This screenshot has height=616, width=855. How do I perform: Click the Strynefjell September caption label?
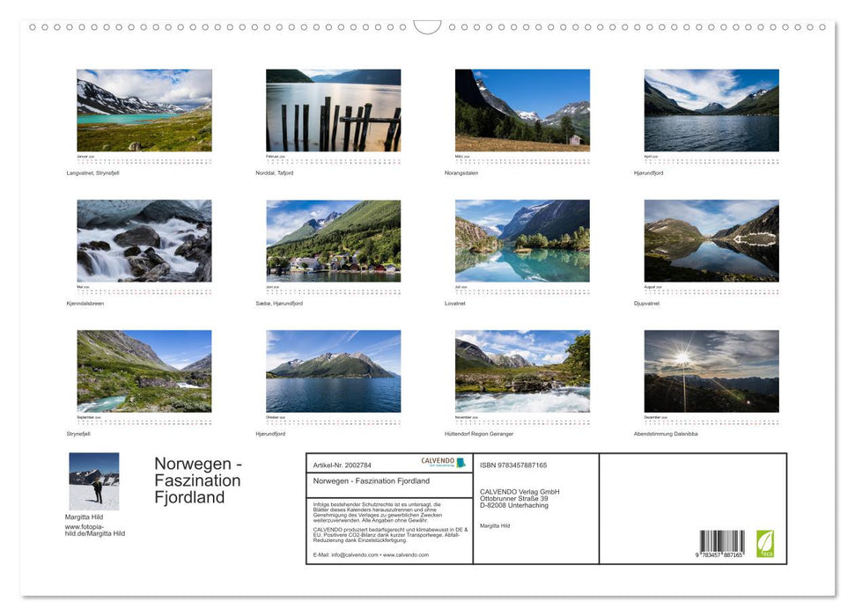click(81, 432)
